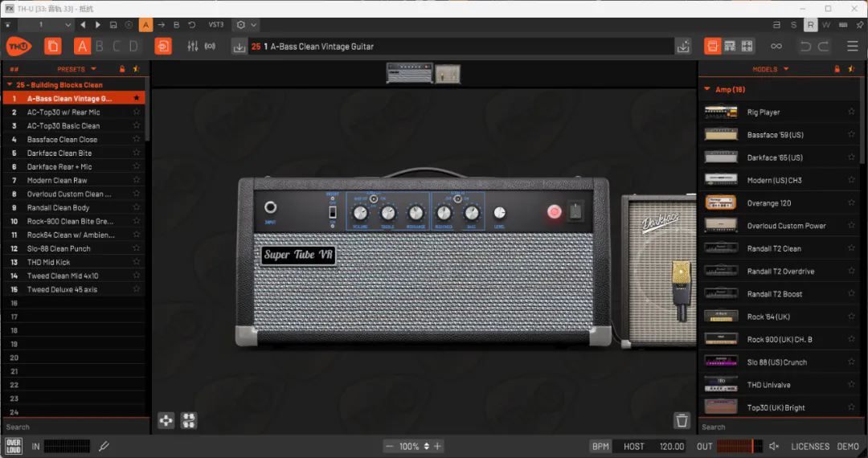Click the models Search field
This screenshot has height=458, width=868.
click(780, 427)
